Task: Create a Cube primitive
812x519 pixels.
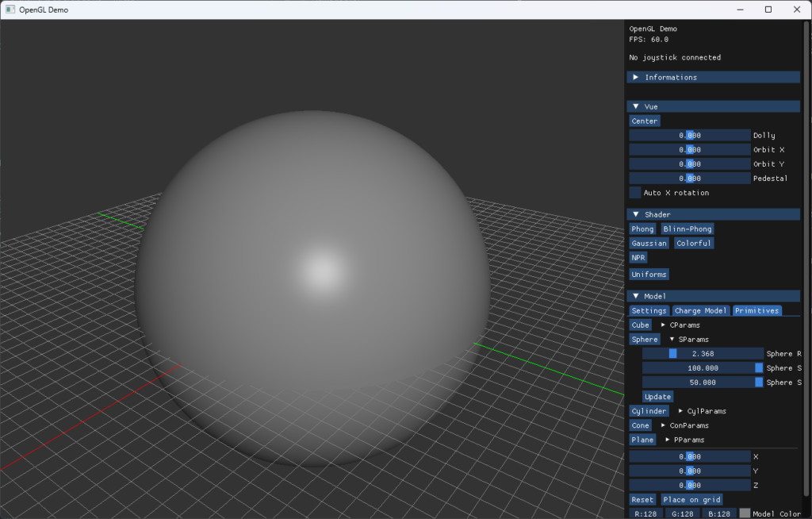Action: pos(640,325)
